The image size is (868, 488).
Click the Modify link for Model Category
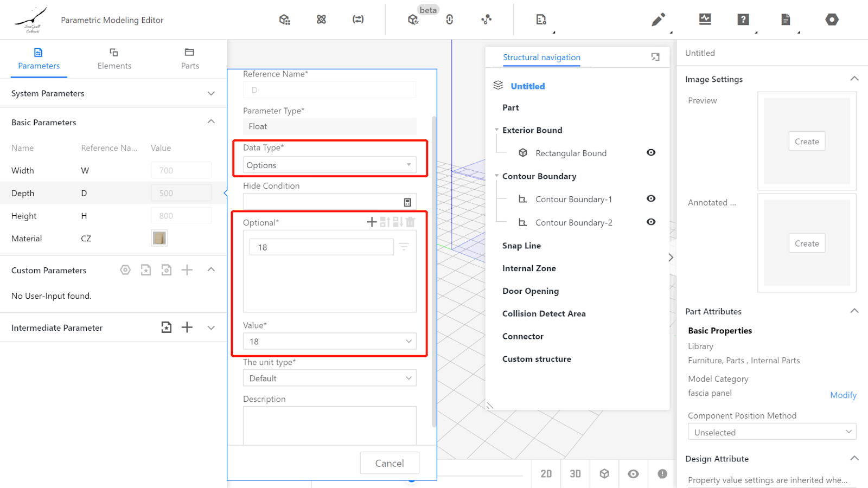coord(843,395)
